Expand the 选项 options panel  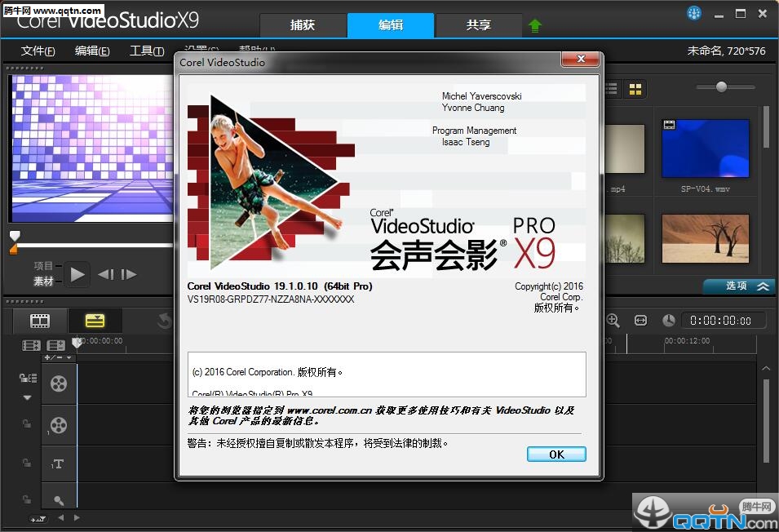click(739, 286)
